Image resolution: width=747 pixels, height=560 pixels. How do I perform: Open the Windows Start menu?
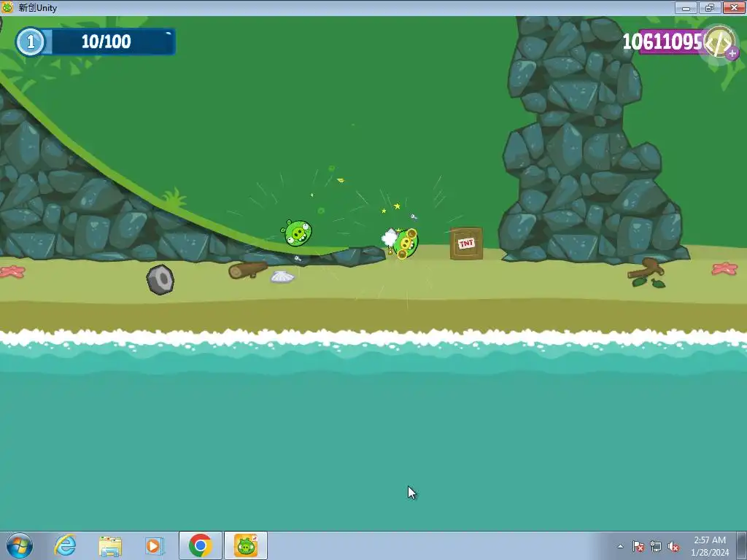coord(20,545)
